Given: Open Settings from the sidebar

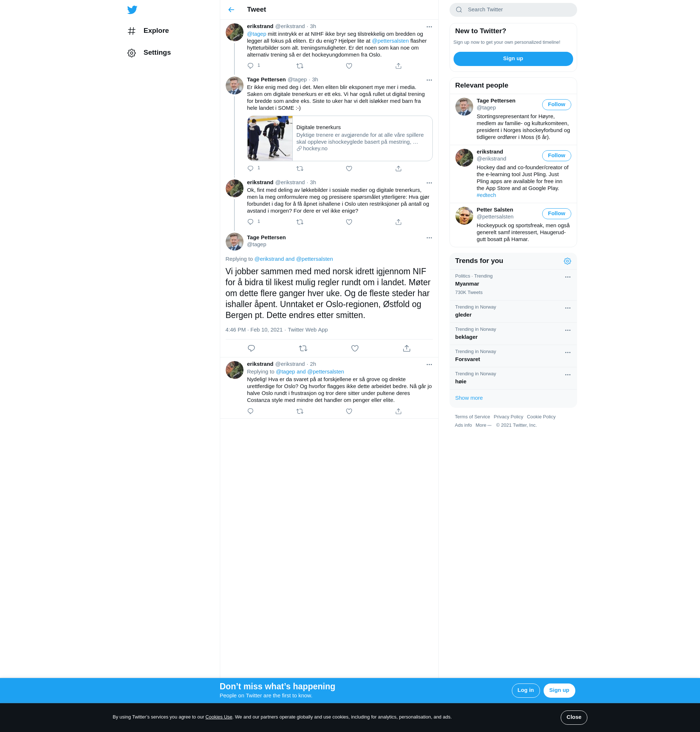Looking at the screenshot, I should pyautogui.click(x=149, y=53).
